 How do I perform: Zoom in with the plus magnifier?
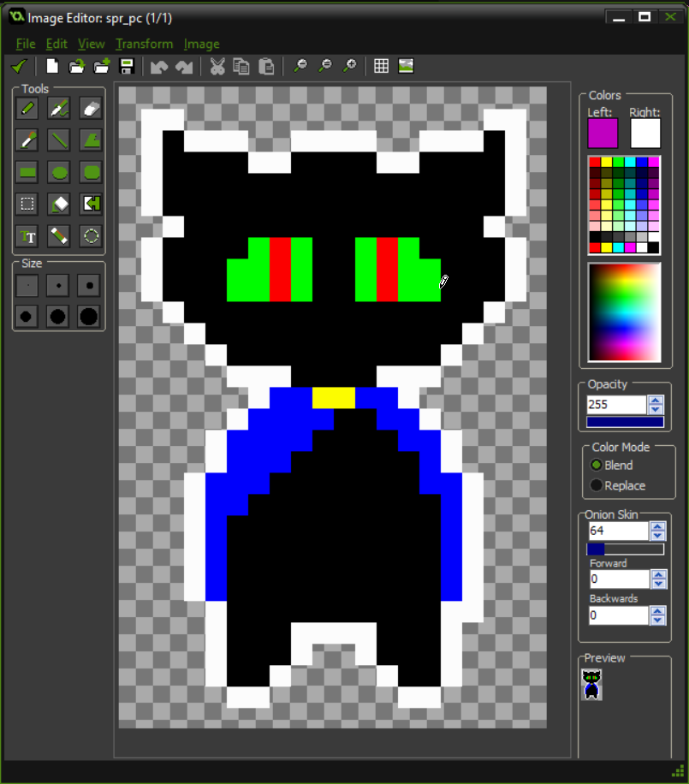[x=350, y=66]
